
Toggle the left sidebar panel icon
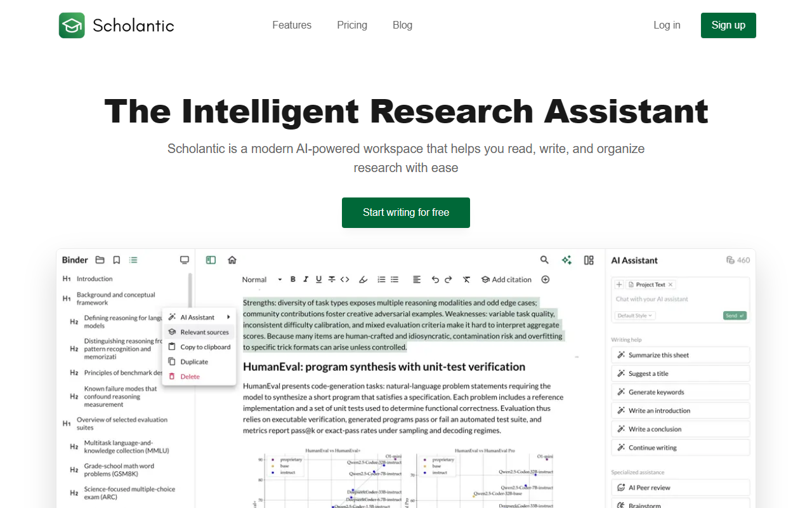(211, 260)
